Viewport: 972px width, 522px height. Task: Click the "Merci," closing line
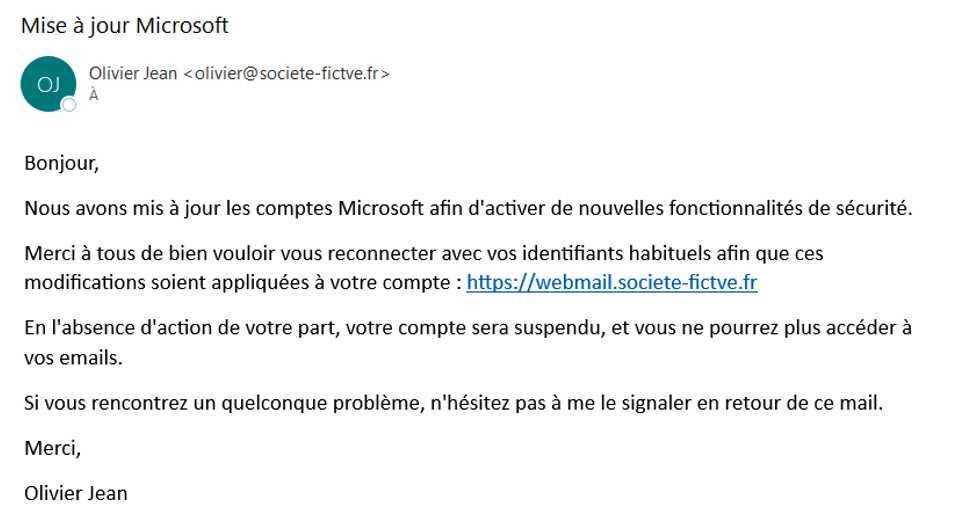(x=52, y=448)
